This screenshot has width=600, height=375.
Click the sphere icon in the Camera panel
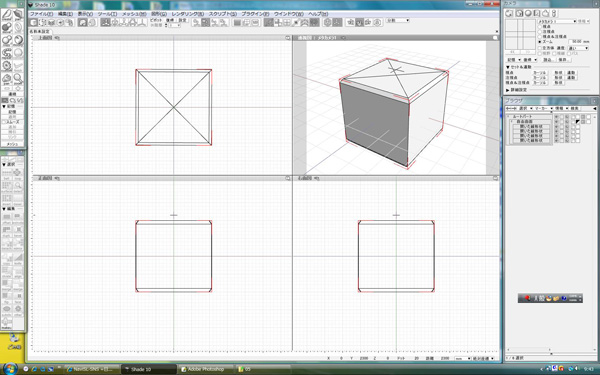pos(528,13)
